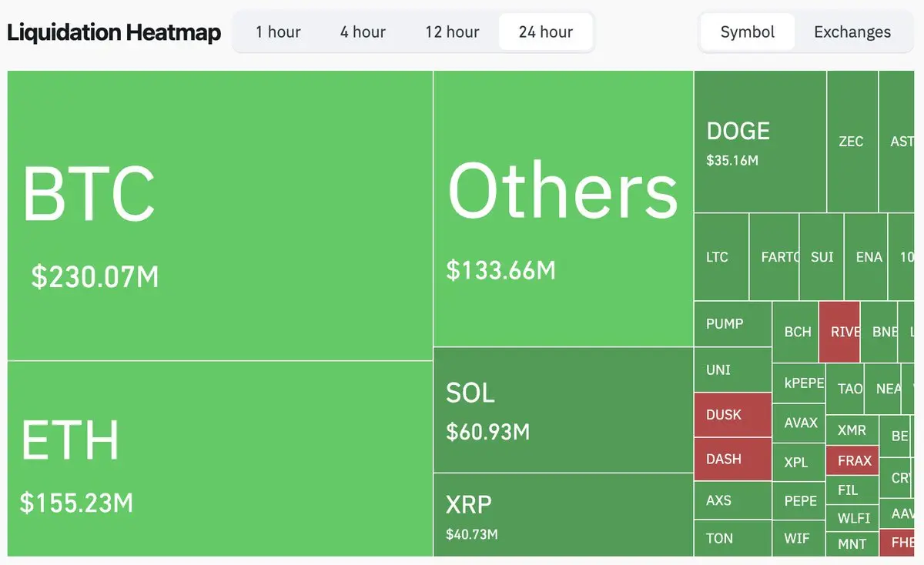Open the red DASH tile
This screenshot has width=924, height=565.
733,460
